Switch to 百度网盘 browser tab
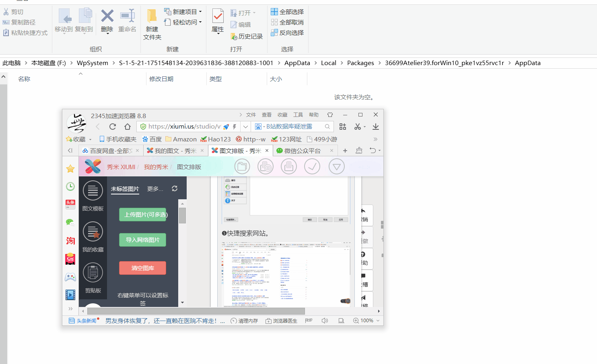597x364 pixels. [x=107, y=151]
